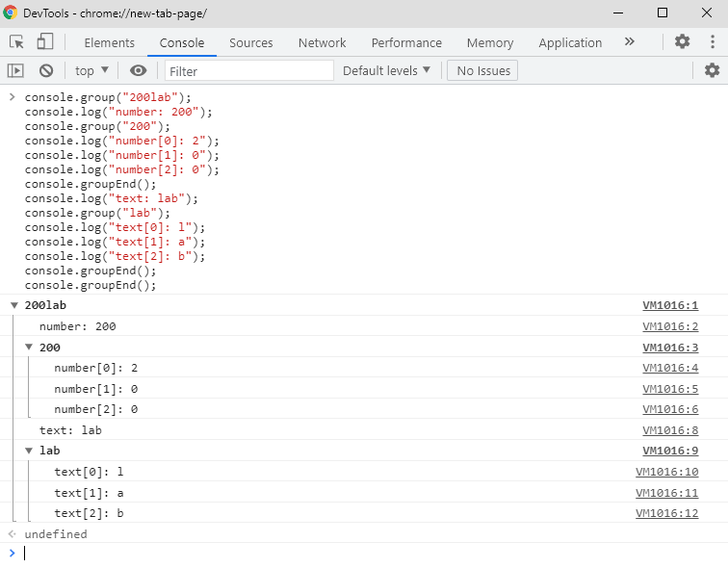The image size is (728, 568).
Task: Open console settings gear in toolbar
Action: [712, 70]
